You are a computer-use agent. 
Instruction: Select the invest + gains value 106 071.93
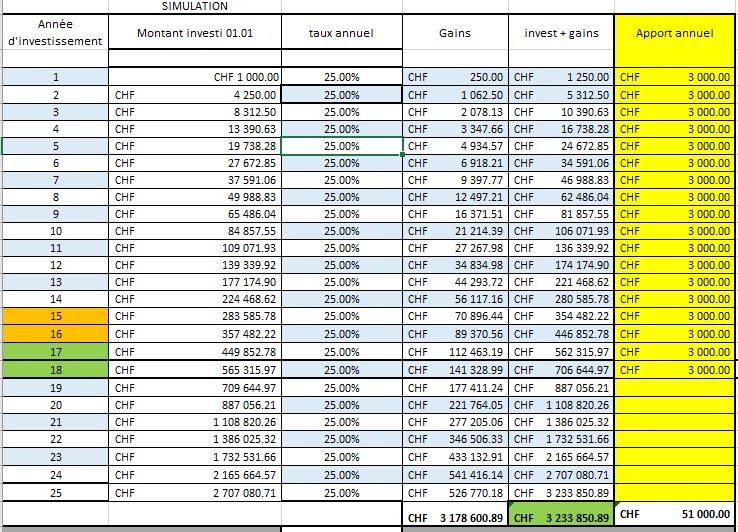pos(561,231)
